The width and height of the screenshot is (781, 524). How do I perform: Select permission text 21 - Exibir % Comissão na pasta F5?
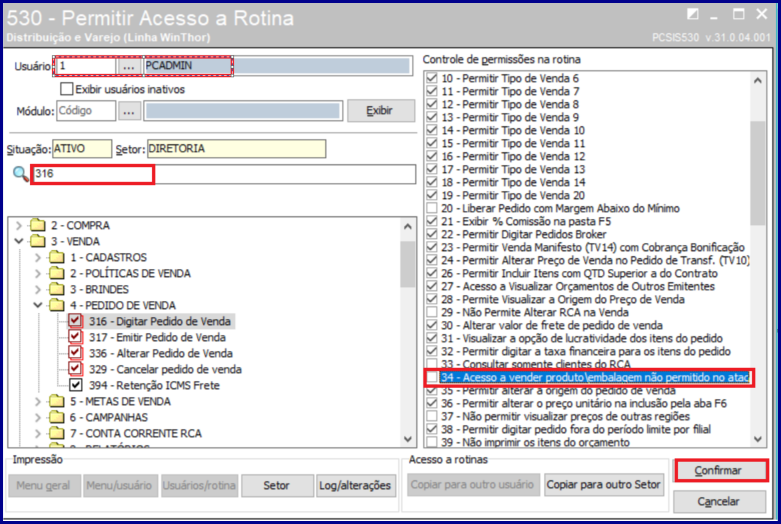[x=526, y=221]
